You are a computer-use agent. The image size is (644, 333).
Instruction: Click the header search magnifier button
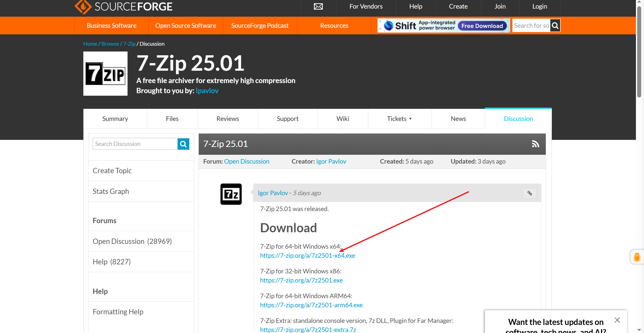pyautogui.click(x=555, y=25)
